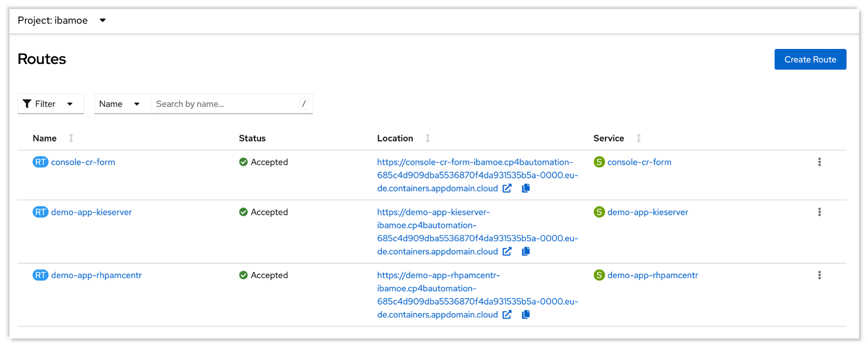This screenshot has height=347, width=868.
Task: Open the console-cr-form service link
Action: point(639,162)
